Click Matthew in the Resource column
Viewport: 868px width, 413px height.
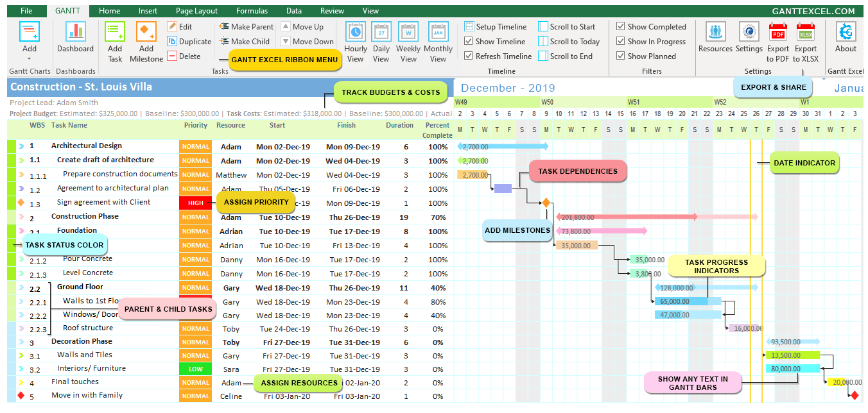pos(231,175)
